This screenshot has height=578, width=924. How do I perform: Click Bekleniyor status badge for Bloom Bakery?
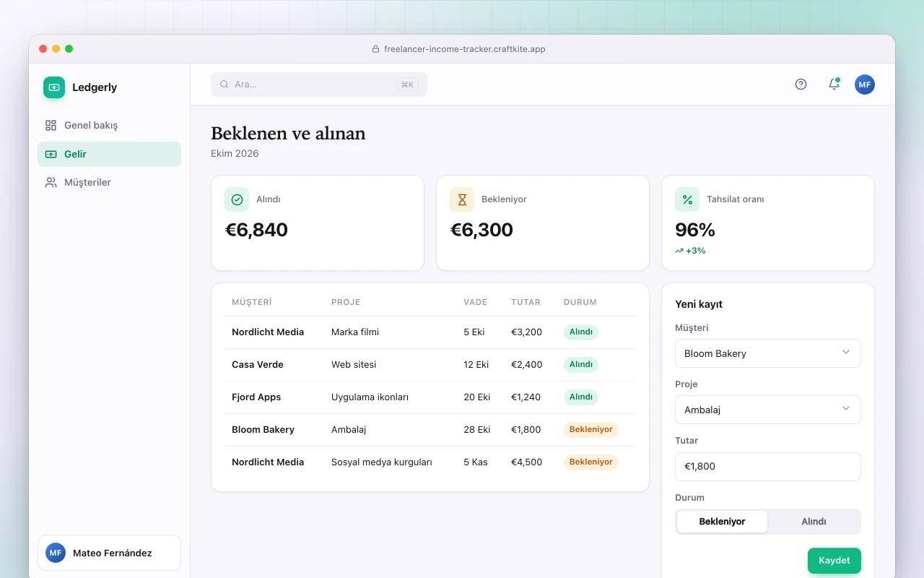pos(590,429)
